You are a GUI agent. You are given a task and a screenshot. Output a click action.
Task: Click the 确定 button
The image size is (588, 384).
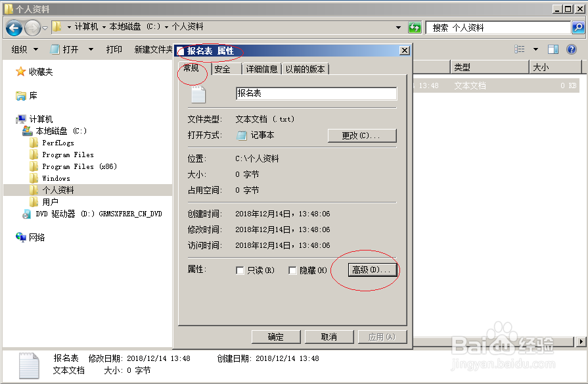pos(276,337)
